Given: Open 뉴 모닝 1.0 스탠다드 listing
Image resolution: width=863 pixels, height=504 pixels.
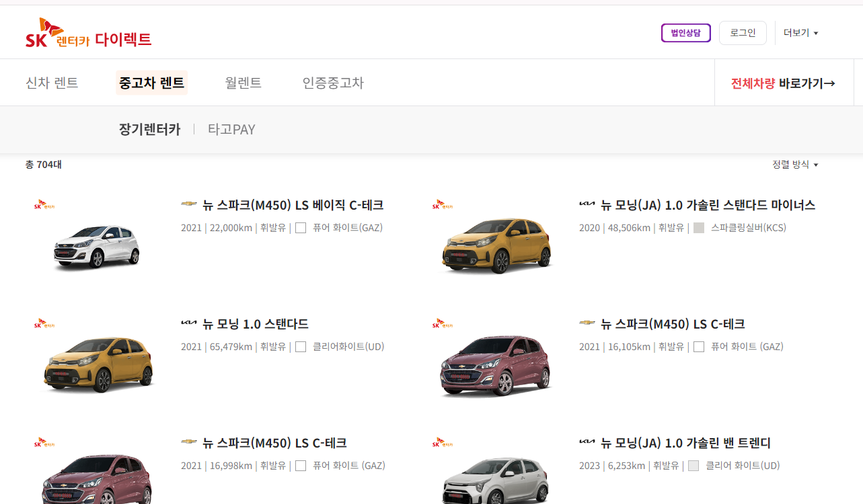Looking at the screenshot, I should tap(255, 323).
